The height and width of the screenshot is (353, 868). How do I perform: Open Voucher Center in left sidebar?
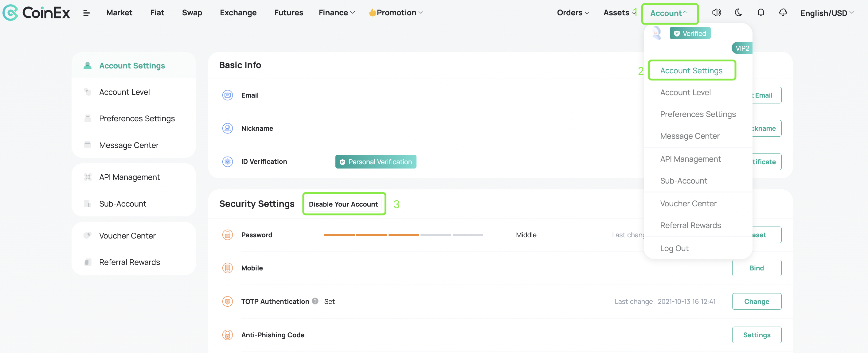point(133,235)
